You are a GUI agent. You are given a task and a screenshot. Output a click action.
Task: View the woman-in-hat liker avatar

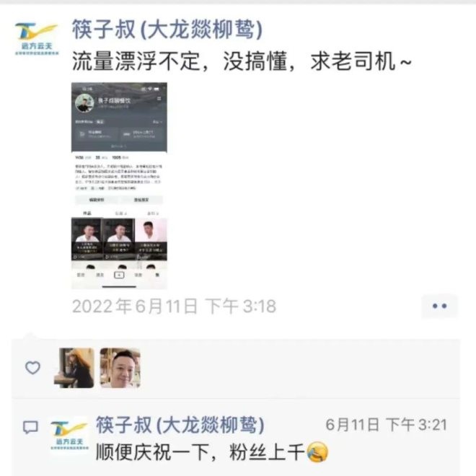(x=74, y=368)
